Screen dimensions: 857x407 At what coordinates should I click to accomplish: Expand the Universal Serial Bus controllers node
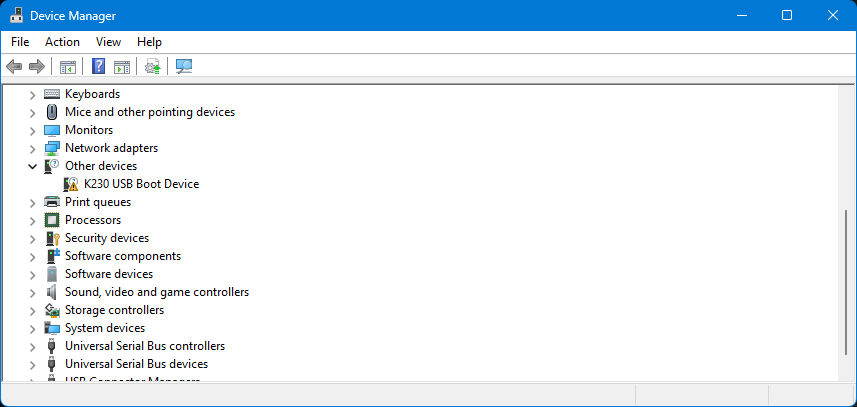click(33, 346)
